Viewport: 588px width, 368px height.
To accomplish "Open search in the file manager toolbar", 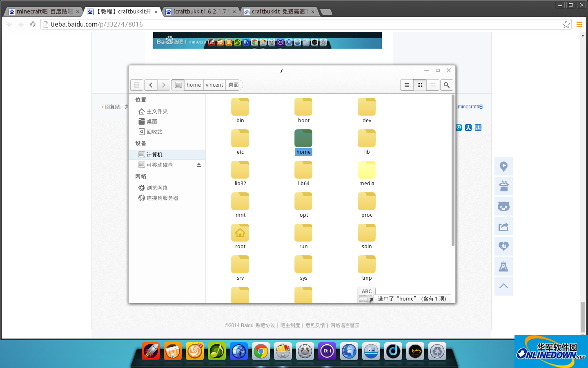I will coord(446,85).
